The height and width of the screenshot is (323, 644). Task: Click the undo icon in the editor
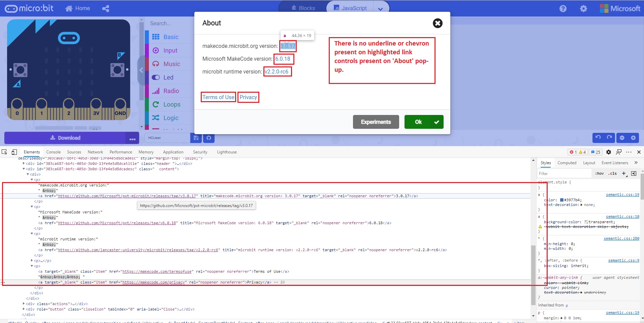598,138
